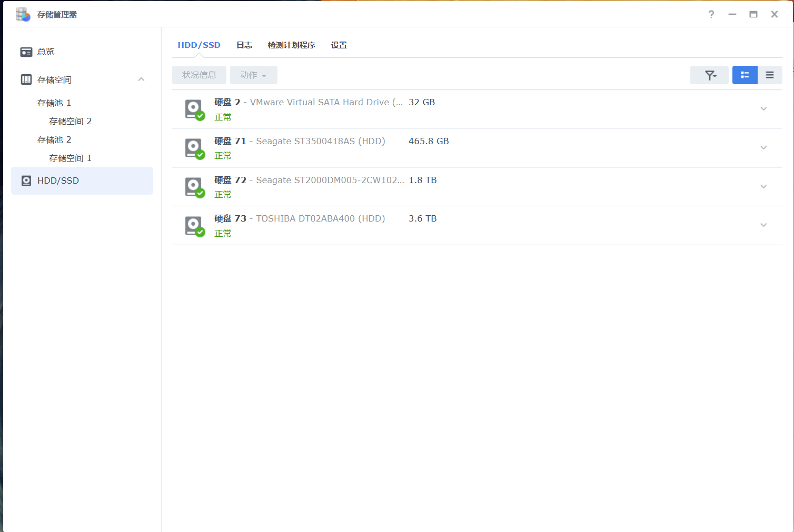Switch to the 设置 settings tab
Viewport: 794px width, 532px height.
pos(339,45)
